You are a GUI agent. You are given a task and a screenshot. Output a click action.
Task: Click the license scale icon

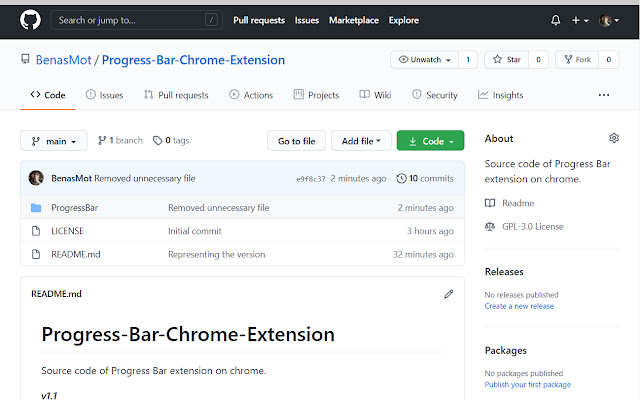pos(490,226)
